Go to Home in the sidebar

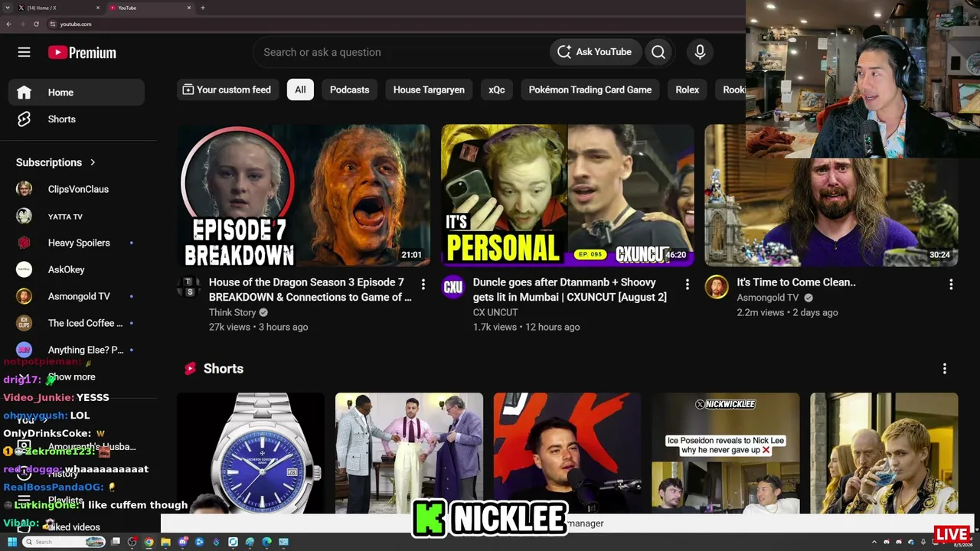click(77, 93)
